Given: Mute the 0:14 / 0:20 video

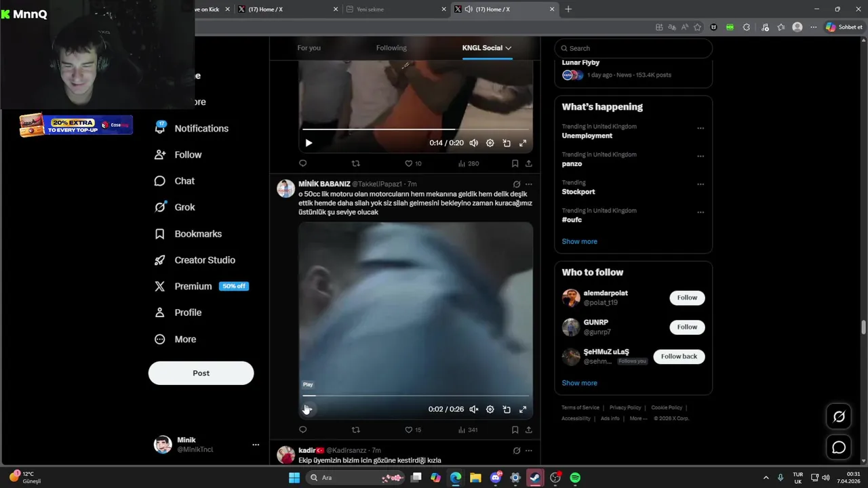Looking at the screenshot, I should pos(474,143).
